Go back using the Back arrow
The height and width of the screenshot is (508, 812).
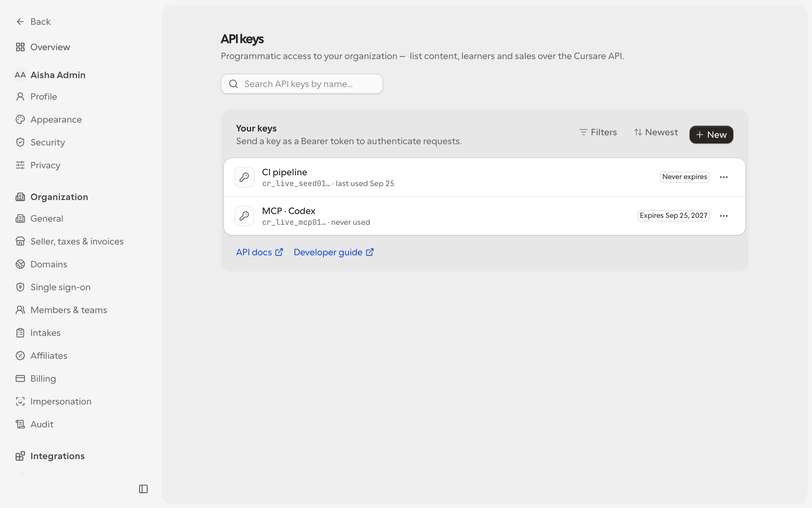point(33,22)
